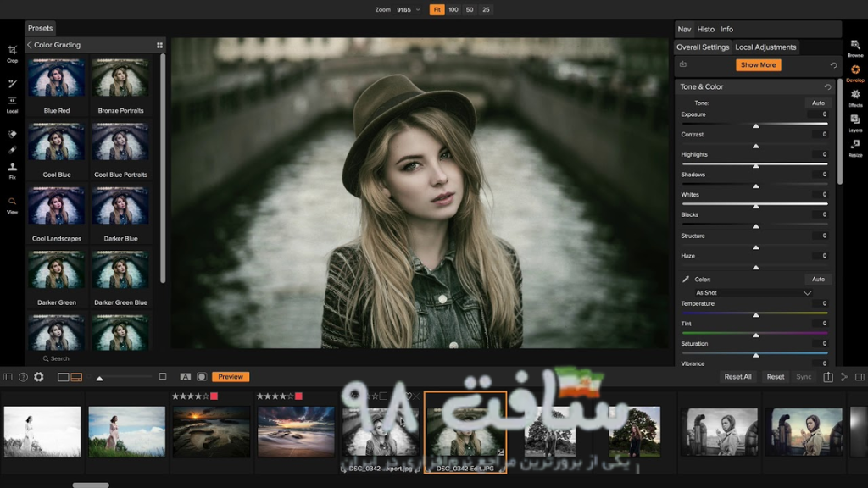
Task: Click the share export icon
Action: 828,377
